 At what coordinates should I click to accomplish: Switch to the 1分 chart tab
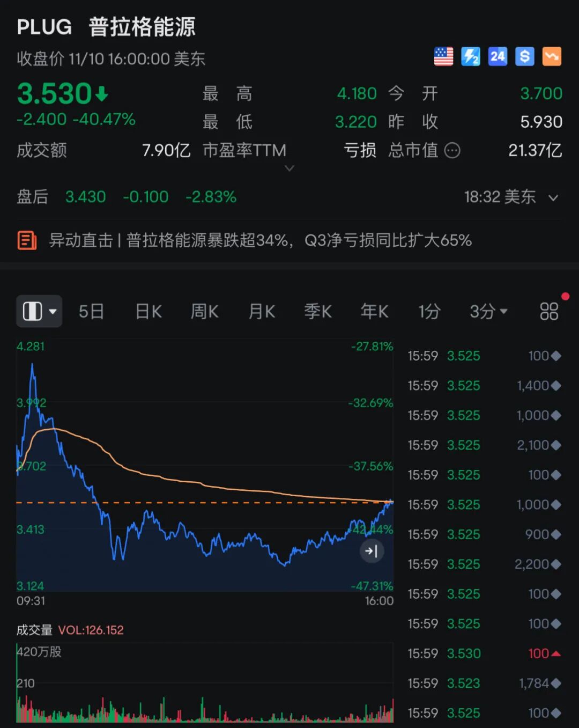(x=429, y=311)
